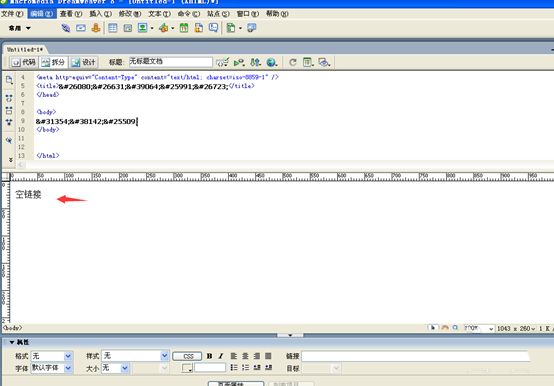Toggle italic I formatting

point(221,356)
